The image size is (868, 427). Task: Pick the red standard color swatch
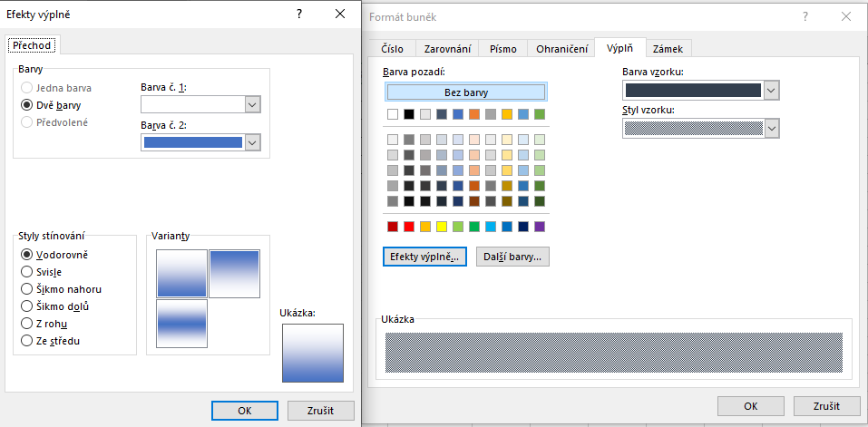tap(409, 226)
